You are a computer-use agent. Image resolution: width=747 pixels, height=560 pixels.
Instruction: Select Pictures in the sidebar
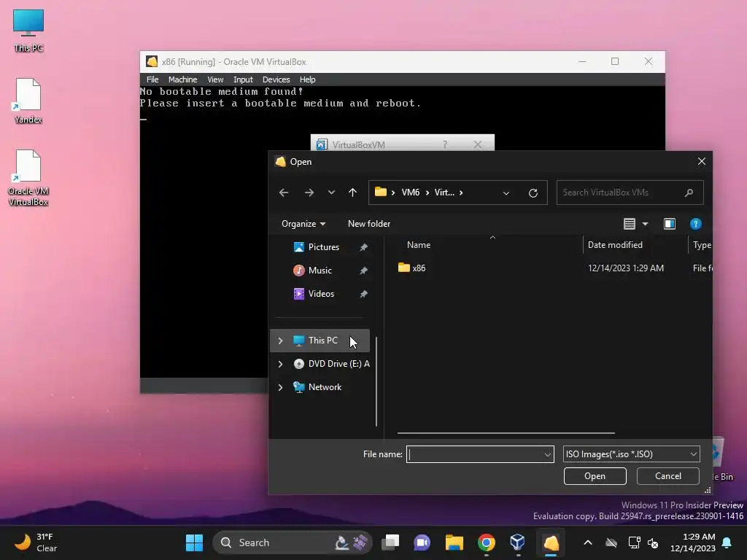click(x=323, y=247)
